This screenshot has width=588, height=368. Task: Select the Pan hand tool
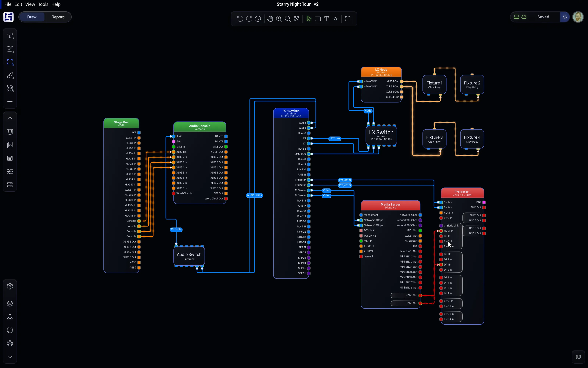pyautogui.click(x=270, y=19)
